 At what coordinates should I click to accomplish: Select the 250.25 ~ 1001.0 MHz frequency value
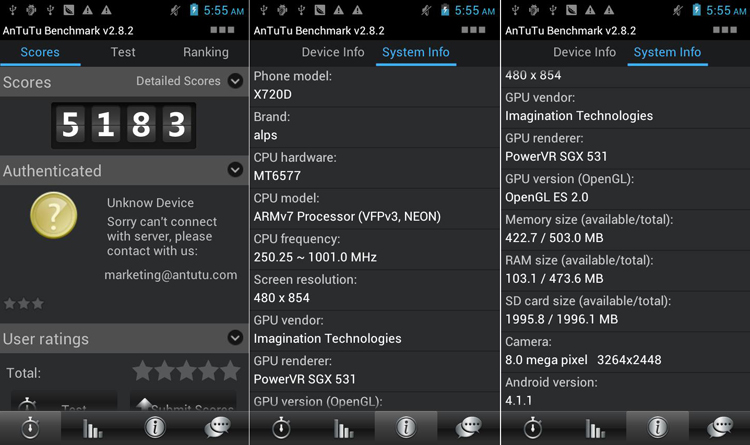click(315, 257)
